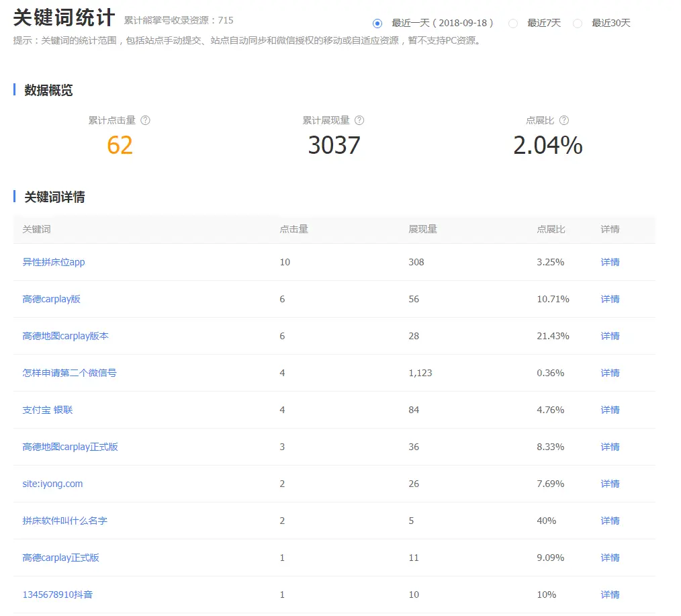Open keyword link 支付宝 银联

(x=48, y=410)
